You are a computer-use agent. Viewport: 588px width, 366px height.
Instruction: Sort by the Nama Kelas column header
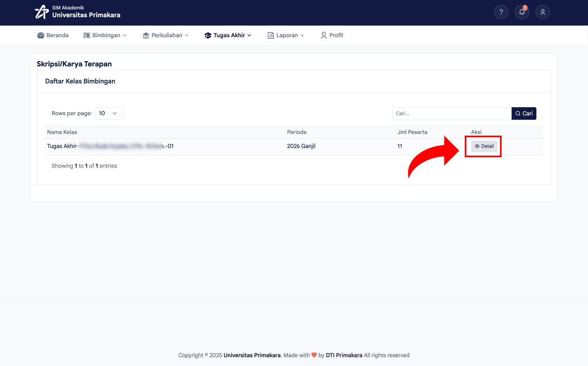pyautogui.click(x=62, y=132)
